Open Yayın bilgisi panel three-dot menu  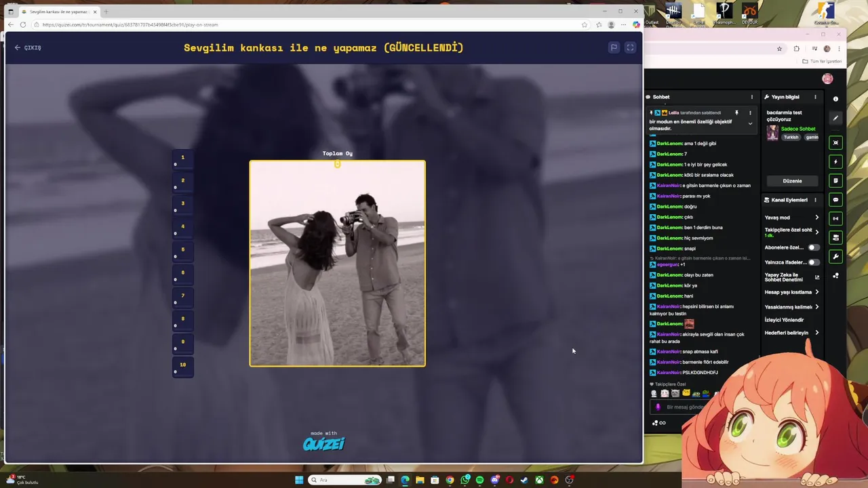815,97
